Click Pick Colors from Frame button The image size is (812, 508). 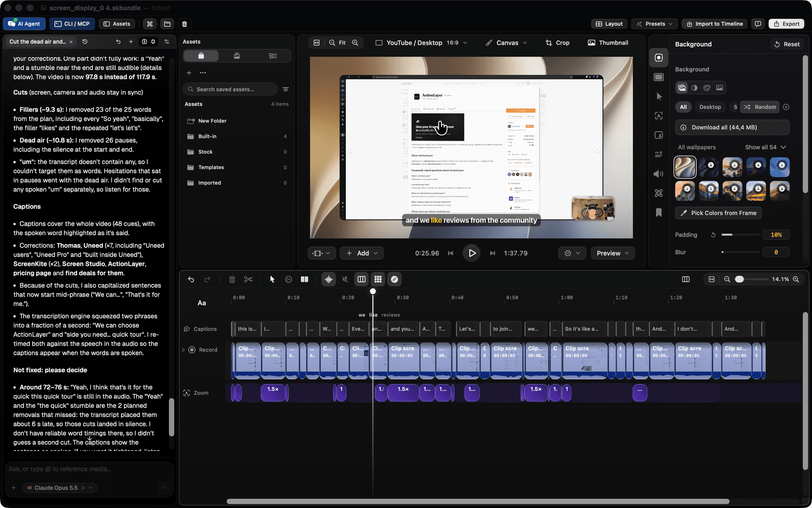pyautogui.click(x=718, y=213)
